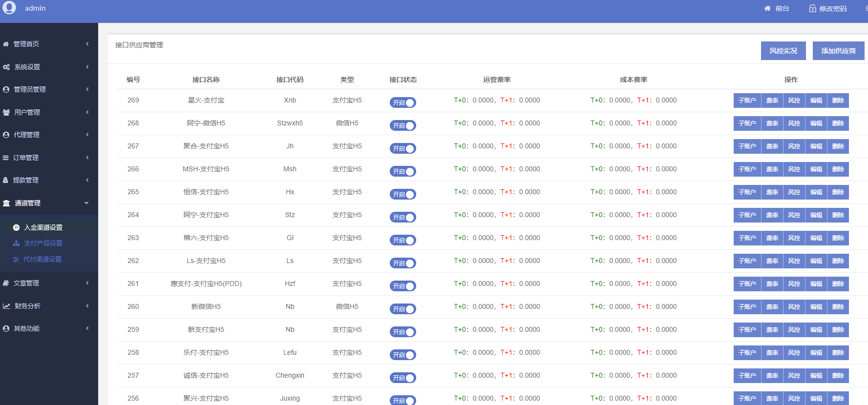Image resolution: width=868 pixels, height=405 pixels.
Task: Click the users icon next to 用户管理
Action: click(6, 112)
